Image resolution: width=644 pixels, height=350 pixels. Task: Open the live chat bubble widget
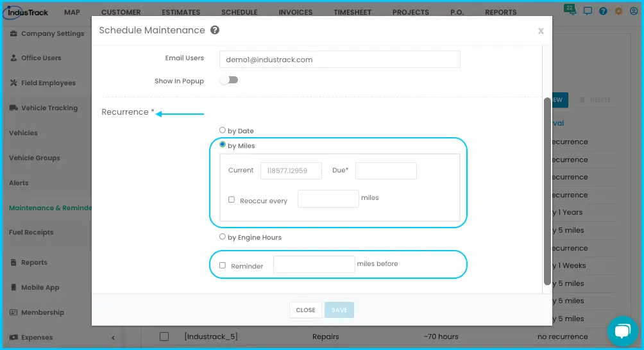623,331
